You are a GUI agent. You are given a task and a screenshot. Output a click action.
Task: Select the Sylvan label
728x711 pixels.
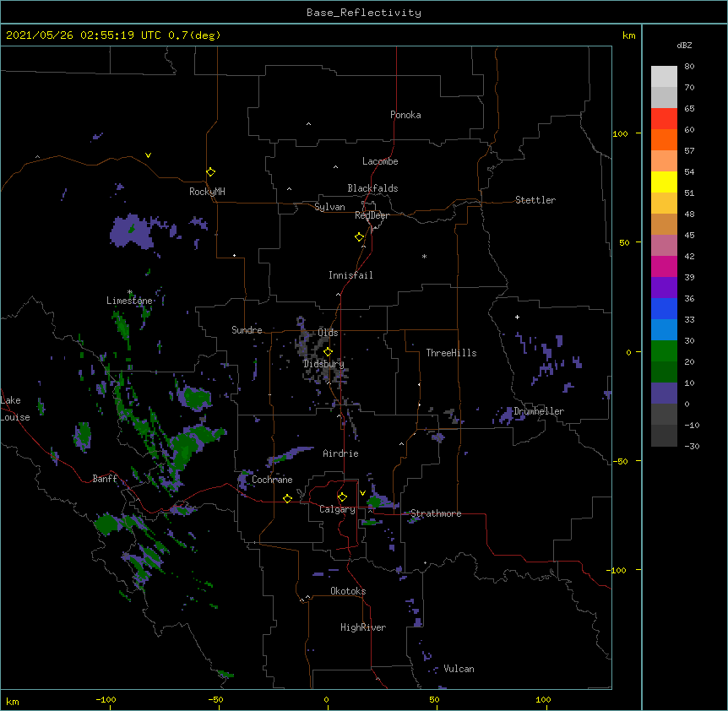[329, 207]
